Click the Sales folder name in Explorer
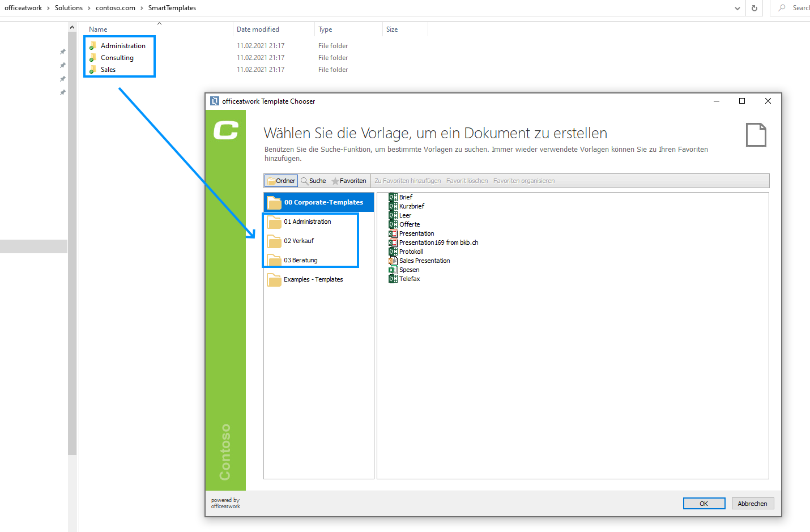The image size is (810, 532). click(108, 70)
